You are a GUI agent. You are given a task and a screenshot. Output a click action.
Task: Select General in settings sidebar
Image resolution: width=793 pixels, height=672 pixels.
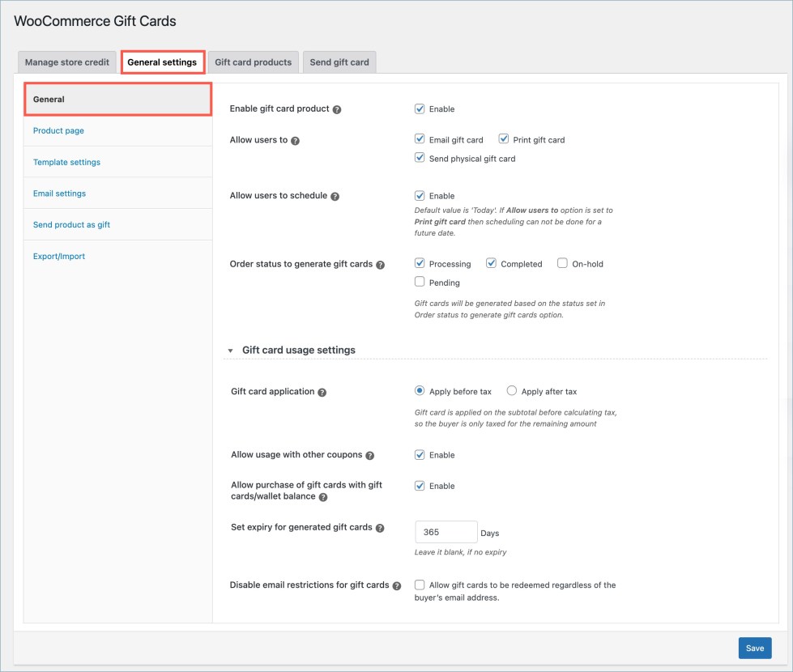(x=117, y=99)
